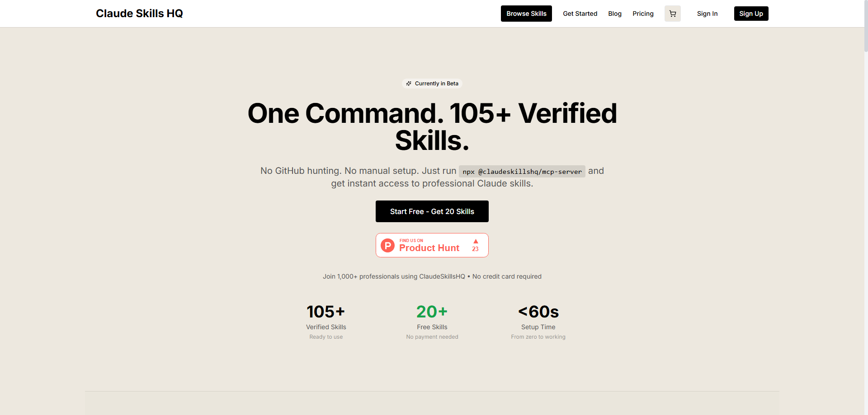Open the Get Started page
The height and width of the screenshot is (415, 868).
coord(580,14)
